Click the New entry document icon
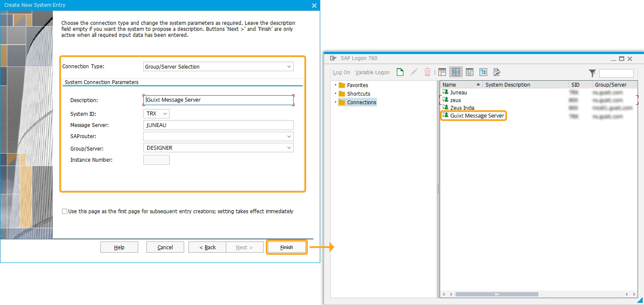The height and width of the screenshot is (305, 644). 400,72
